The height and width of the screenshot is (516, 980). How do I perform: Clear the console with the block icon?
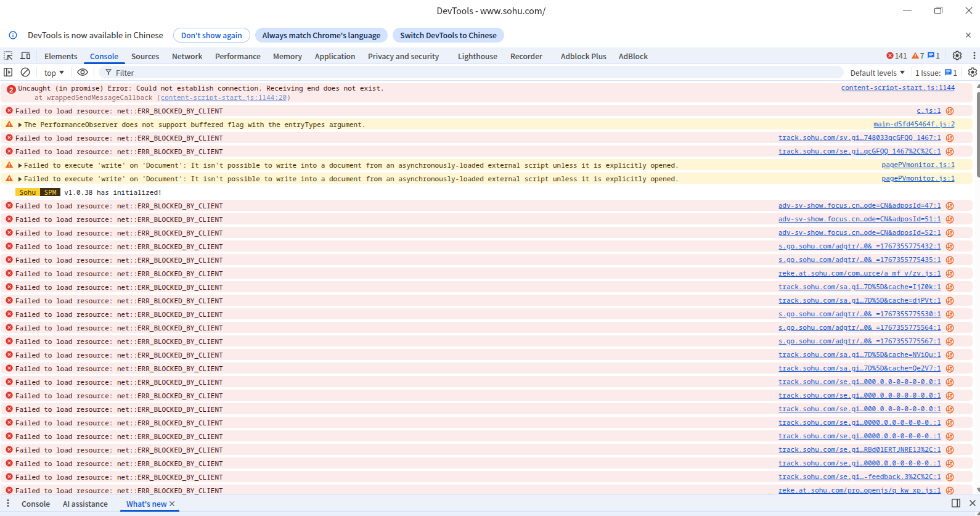click(x=25, y=73)
